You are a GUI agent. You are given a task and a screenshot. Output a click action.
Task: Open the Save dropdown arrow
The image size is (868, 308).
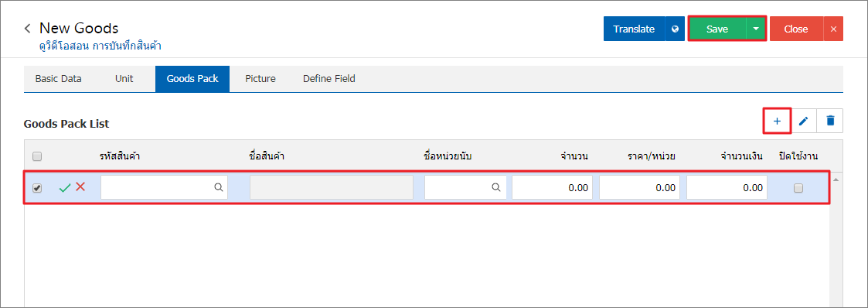tap(756, 29)
